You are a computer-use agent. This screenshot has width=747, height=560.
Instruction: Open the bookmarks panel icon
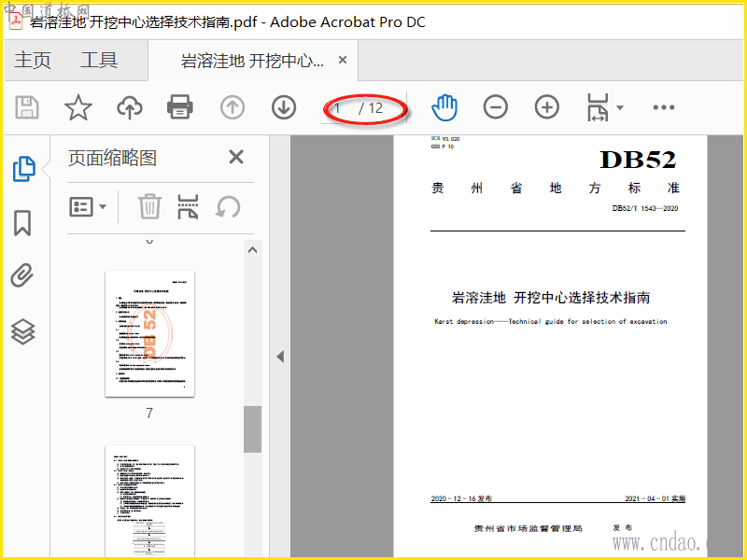(22, 223)
